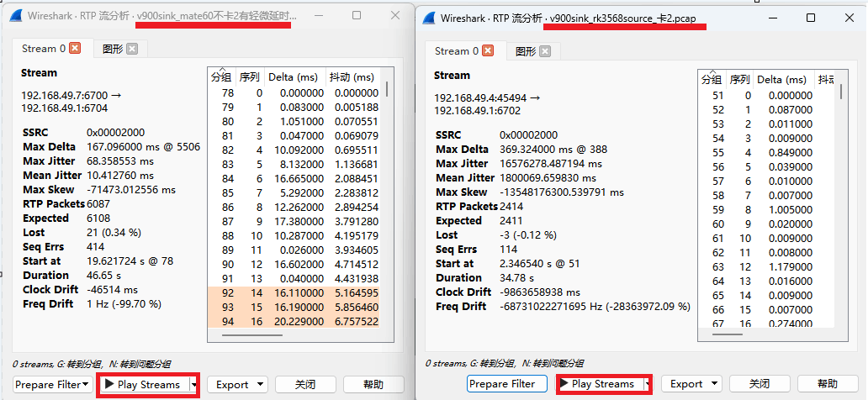
Task: Close Stream 0 tab in right window
Action: coord(488,51)
